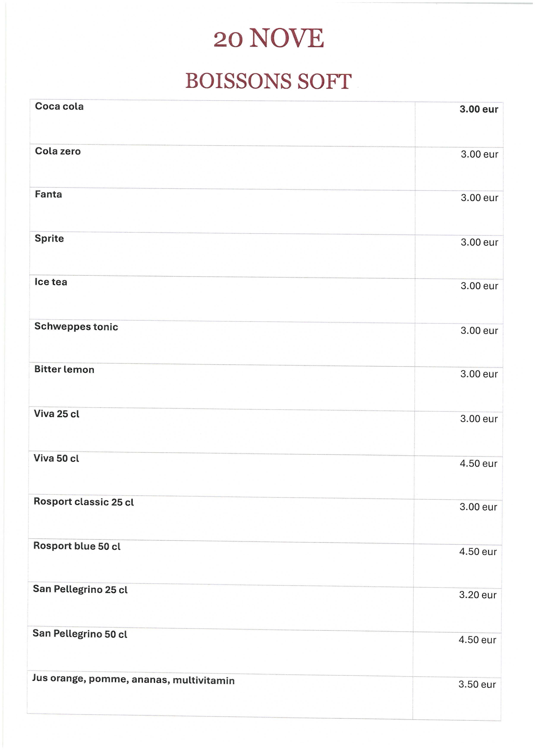Screen dimensions: 535x756
Task: Click San Pellegrino 25 cl item
Action: click(x=80, y=589)
